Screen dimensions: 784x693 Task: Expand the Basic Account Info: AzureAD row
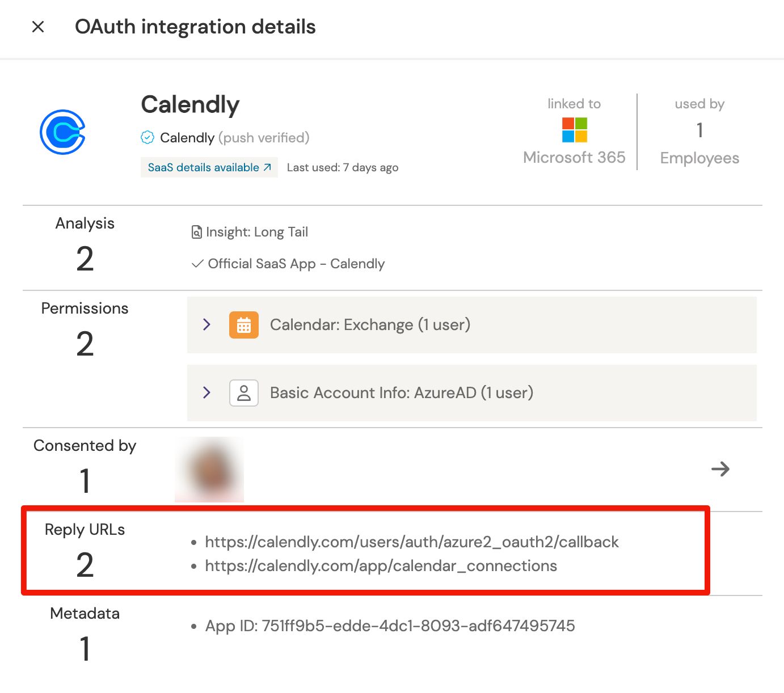tap(206, 392)
